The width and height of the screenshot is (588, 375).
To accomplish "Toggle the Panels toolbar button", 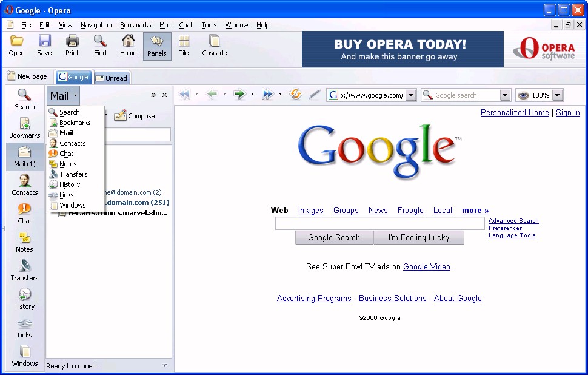I will coord(157,46).
